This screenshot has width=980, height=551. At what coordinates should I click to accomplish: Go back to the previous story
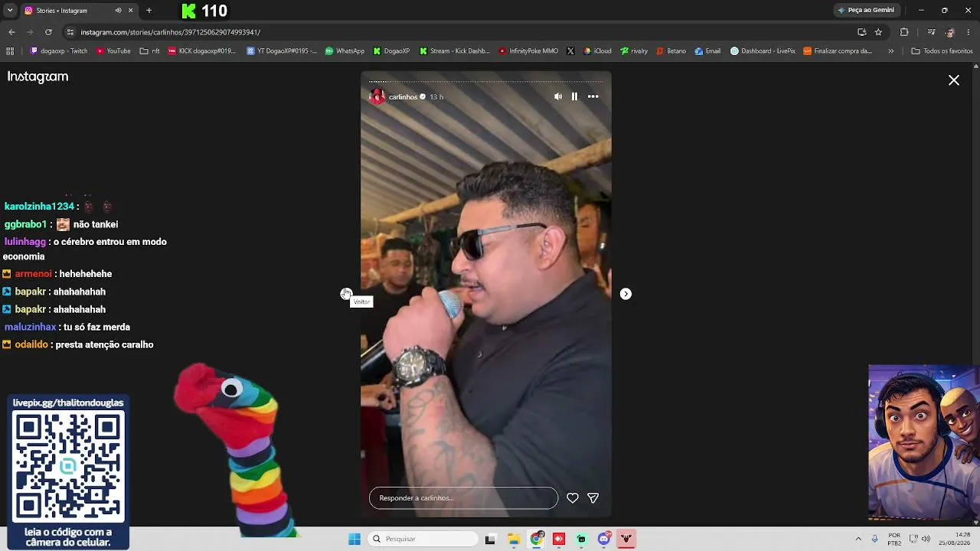346,294
